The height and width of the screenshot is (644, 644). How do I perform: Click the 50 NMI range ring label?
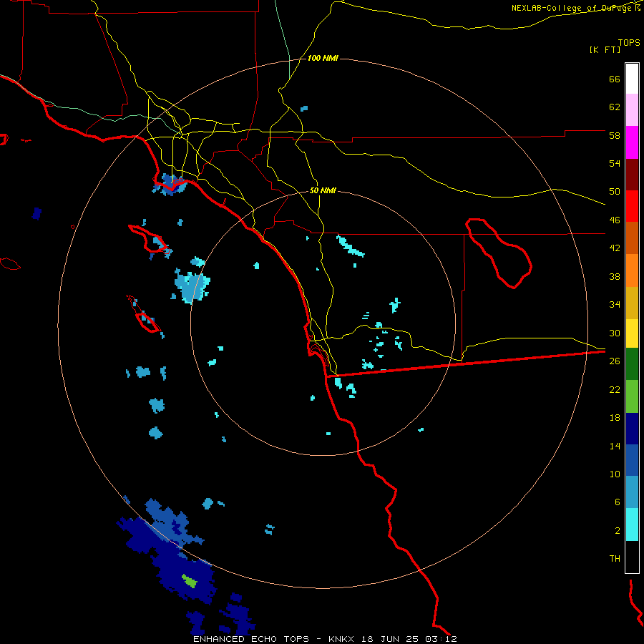coord(323,190)
